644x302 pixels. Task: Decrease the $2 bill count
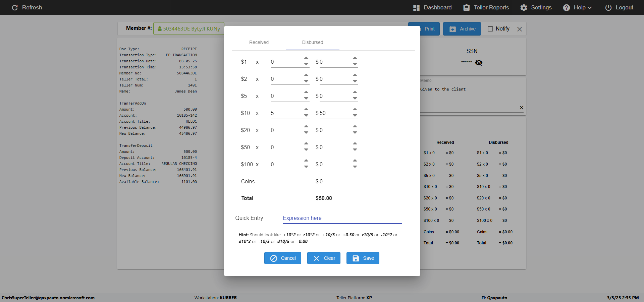(306, 81)
